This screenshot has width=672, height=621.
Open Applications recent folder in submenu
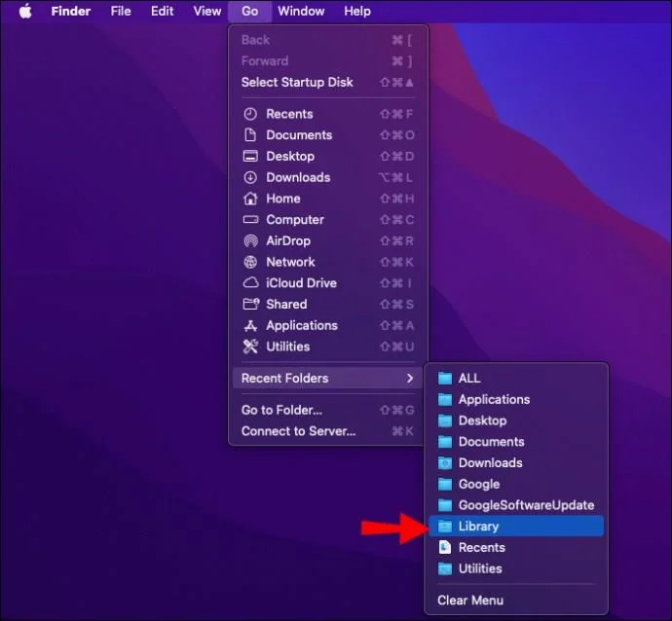(x=516, y=399)
